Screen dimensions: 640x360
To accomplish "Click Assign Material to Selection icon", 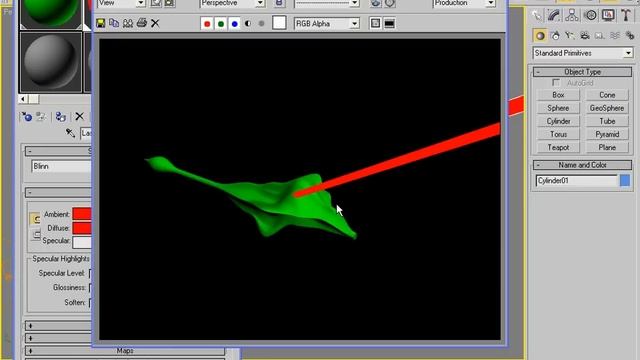I will [x=60, y=117].
